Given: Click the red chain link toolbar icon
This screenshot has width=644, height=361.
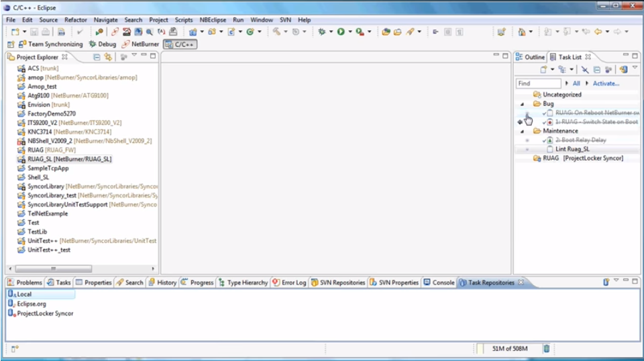Looking at the screenshot, I should pos(115,32).
